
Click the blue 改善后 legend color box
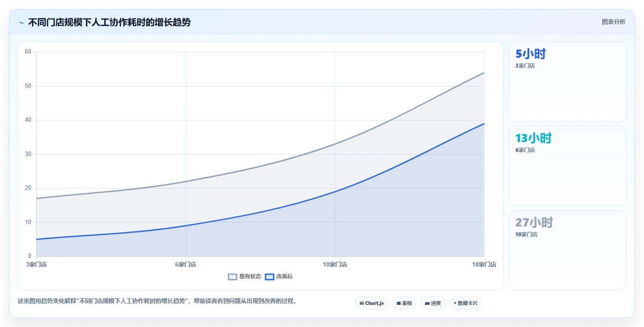(x=269, y=276)
